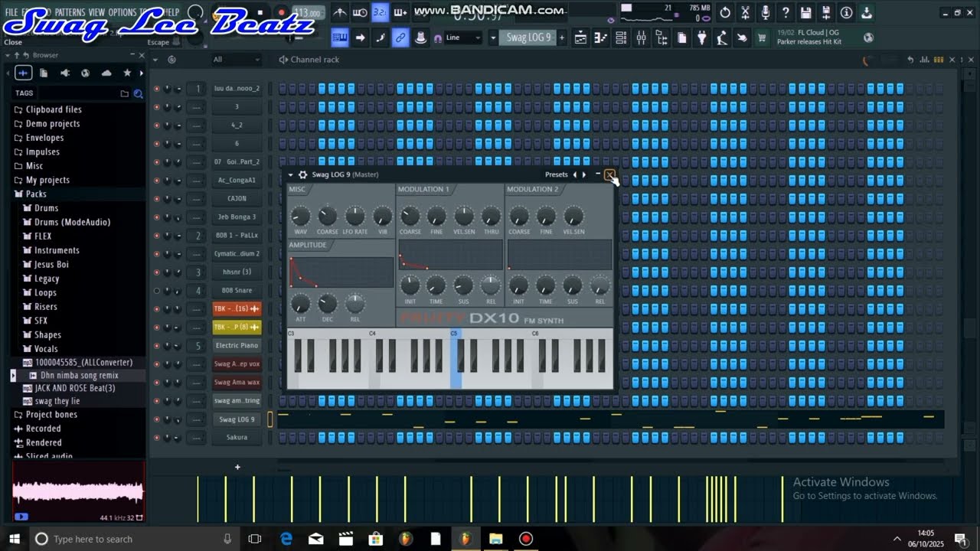This screenshot has width=980, height=551.
Task: Mute the Sakura channel LED
Action: 157,438
